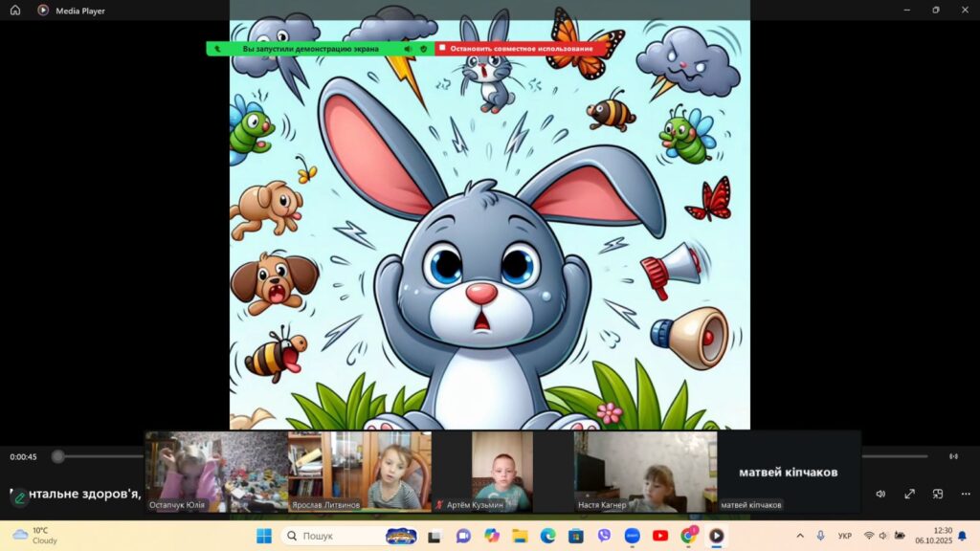
Task: Select Настя Кагнер participant video
Action: coord(646,472)
